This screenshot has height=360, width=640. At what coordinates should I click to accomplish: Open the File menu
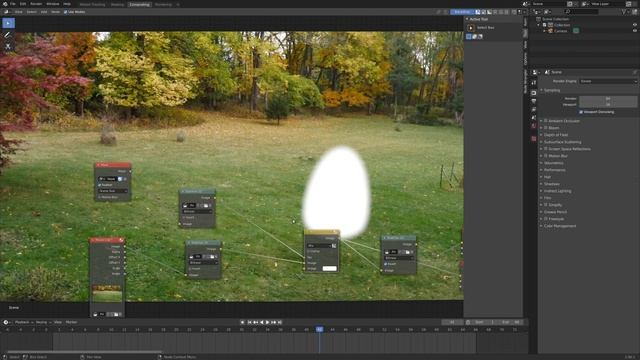tap(13, 4)
